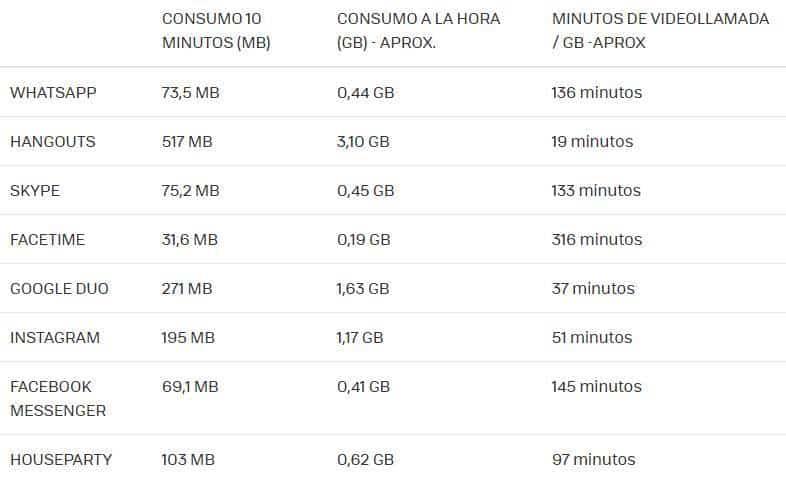Screen dimensions: 786x483
Task: Click the 133 minutos cell
Action: [x=596, y=190]
